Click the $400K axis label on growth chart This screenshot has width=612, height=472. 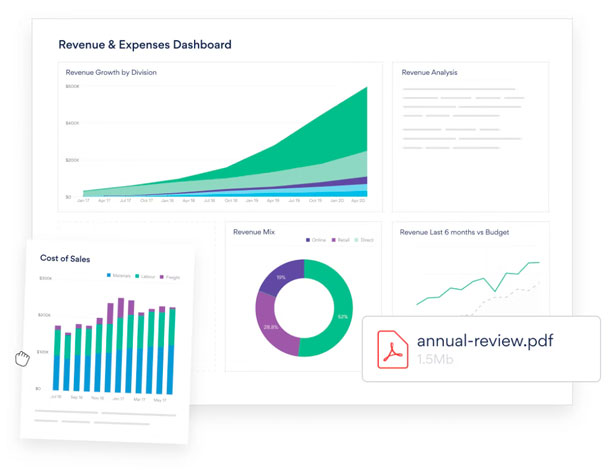coord(72,123)
